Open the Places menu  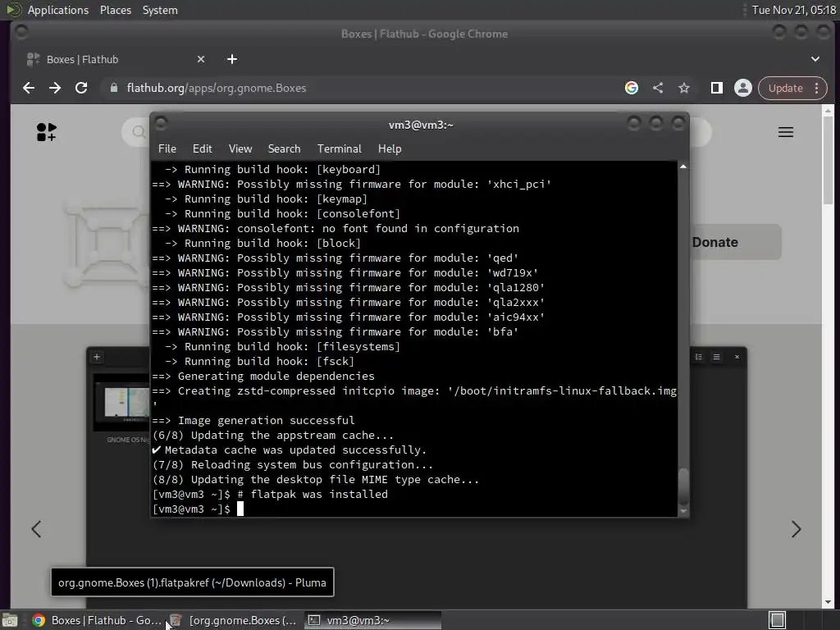[x=115, y=10]
